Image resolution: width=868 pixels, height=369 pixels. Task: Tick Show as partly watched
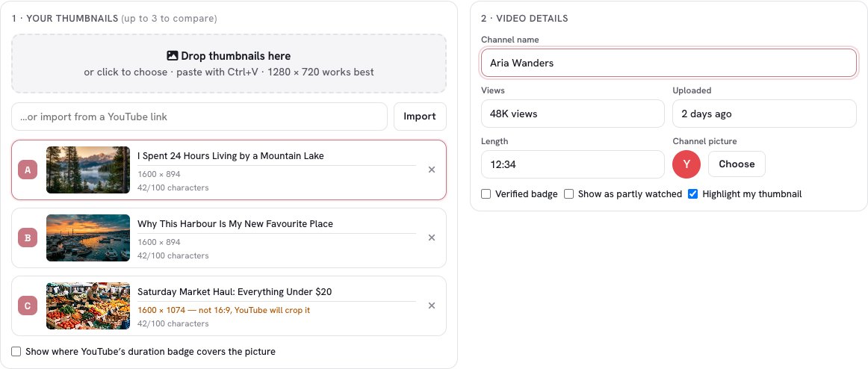568,194
